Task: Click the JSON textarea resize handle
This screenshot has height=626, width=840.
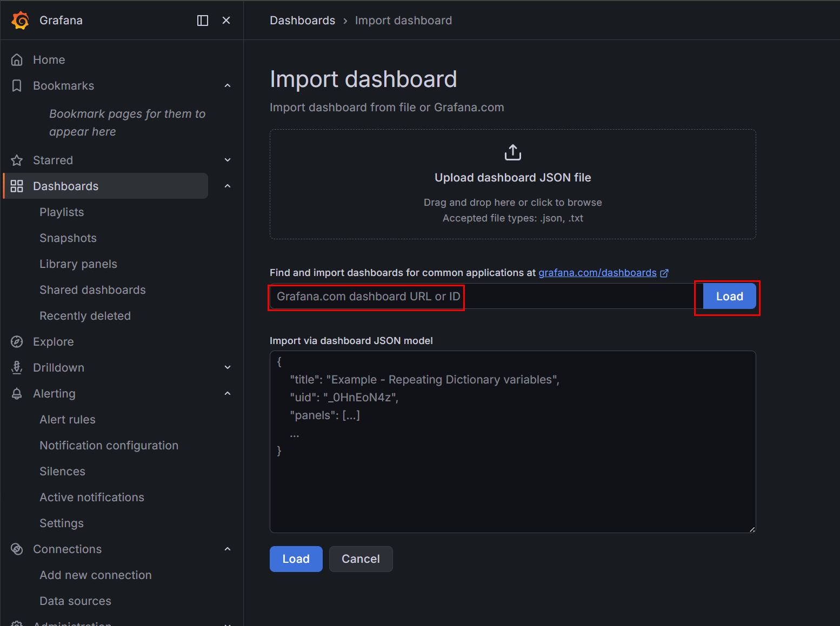Action: tap(752, 529)
